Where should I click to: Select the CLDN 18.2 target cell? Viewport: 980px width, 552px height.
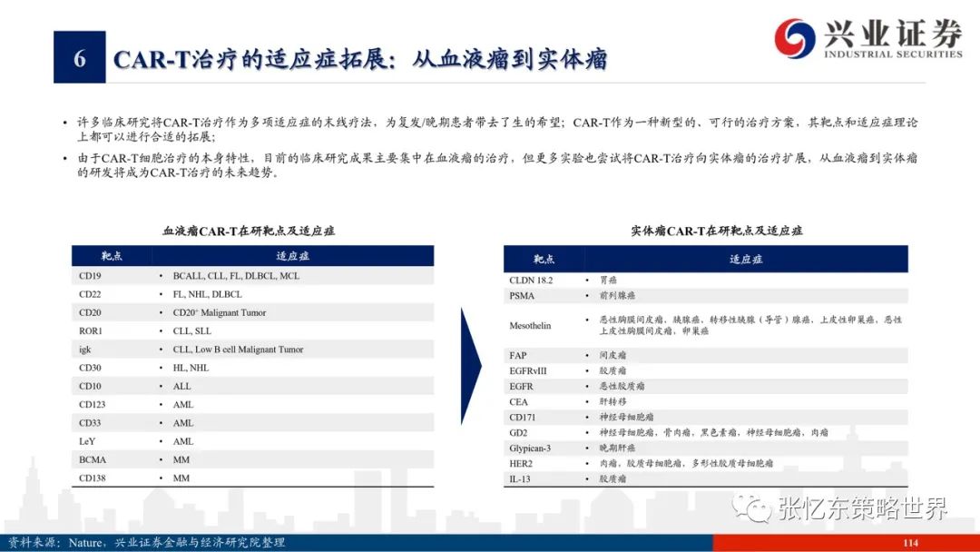point(531,280)
